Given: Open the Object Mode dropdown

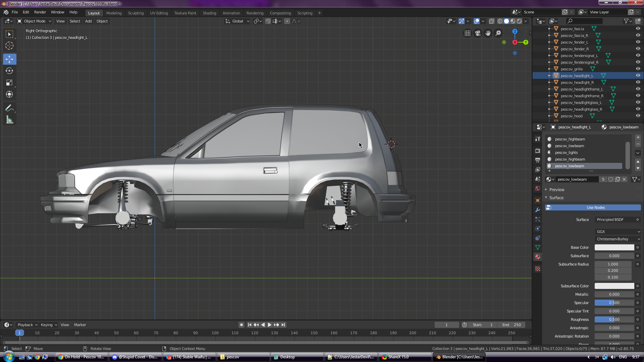Looking at the screenshot, I should click(34, 21).
